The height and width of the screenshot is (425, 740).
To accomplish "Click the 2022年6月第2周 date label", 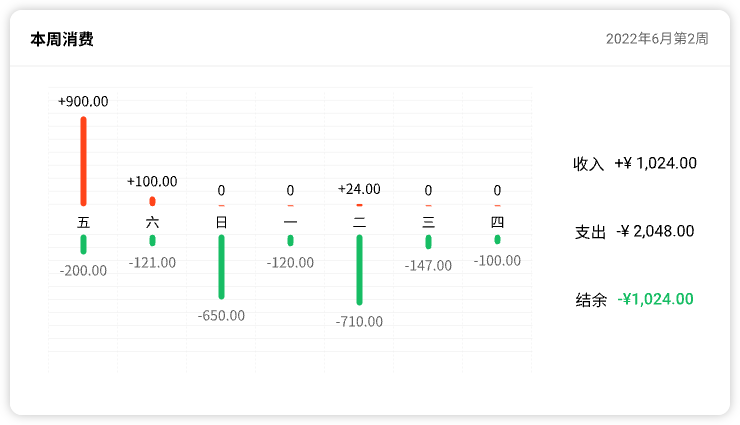I will pos(657,39).
